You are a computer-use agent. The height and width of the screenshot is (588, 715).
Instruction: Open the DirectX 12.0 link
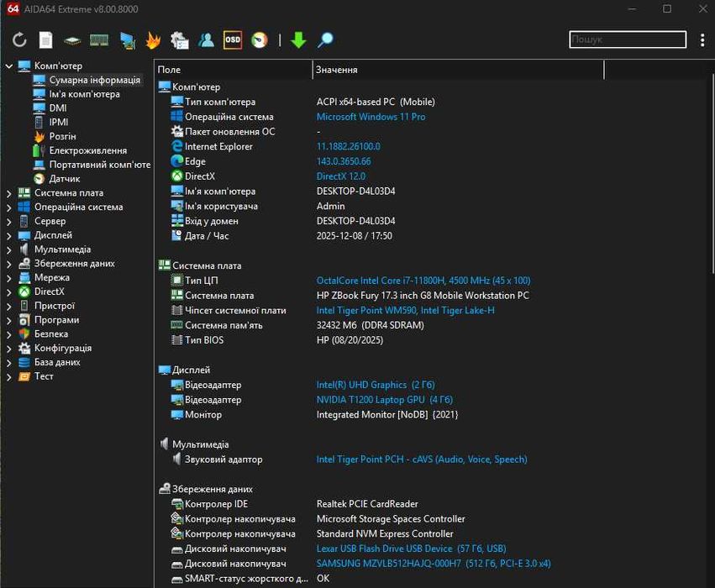pos(340,176)
